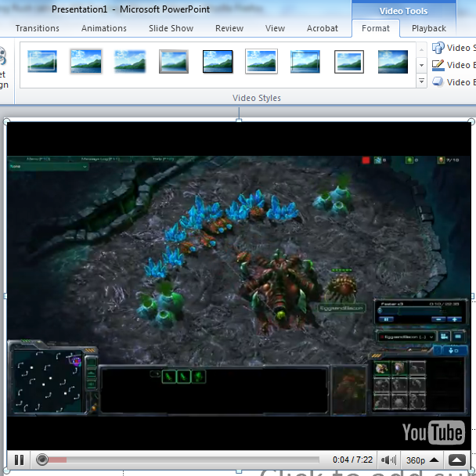Click the replay speed minus button

pyautogui.click(x=438, y=319)
